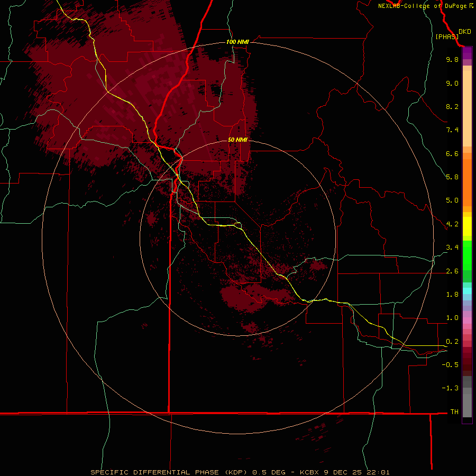Click the 9.0 legend value
The image size is (476, 476).
[x=452, y=83]
